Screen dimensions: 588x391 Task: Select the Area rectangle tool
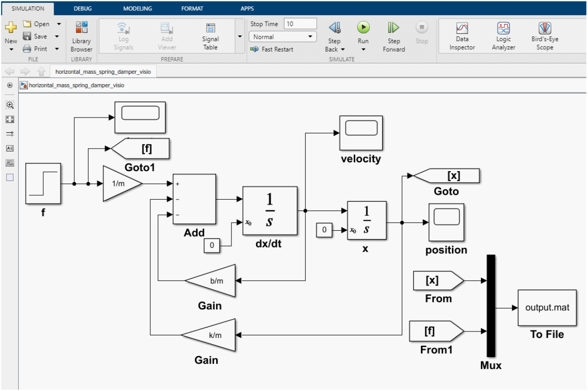(x=10, y=177)
